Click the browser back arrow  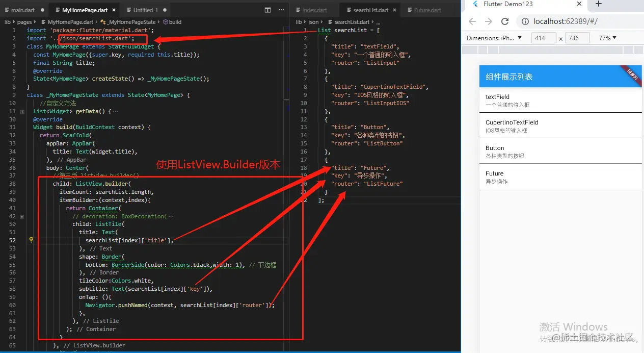point(472,21)
